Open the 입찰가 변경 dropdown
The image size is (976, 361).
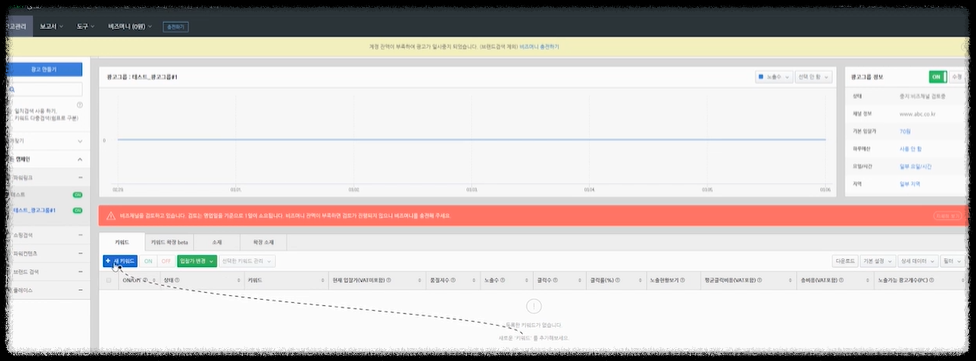click(x=197, y=261)
